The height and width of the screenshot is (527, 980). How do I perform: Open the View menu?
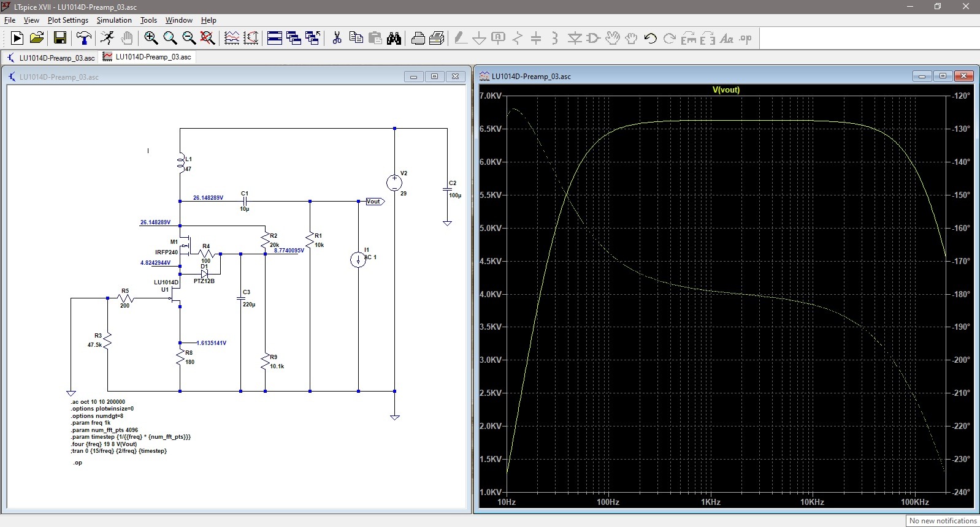[31, 20]
